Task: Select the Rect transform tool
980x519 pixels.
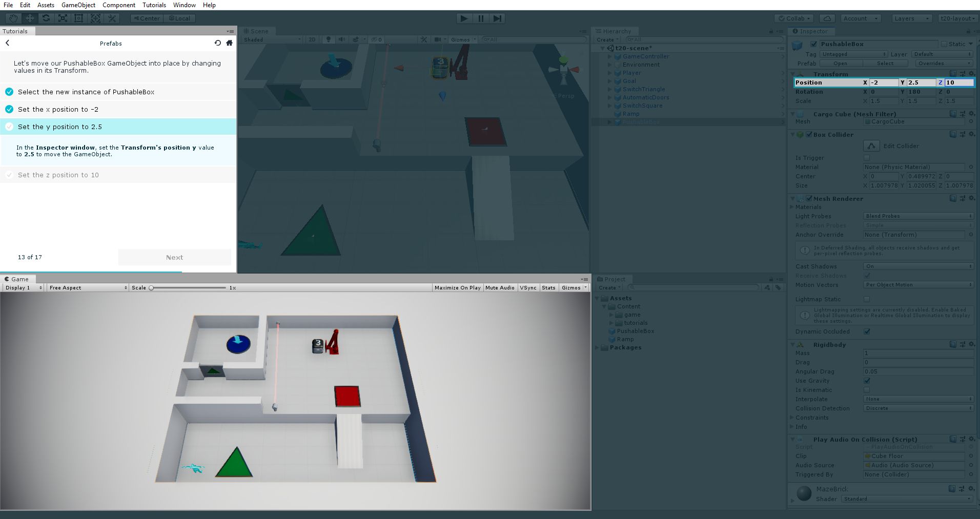Action: click(x=78, y=18)
